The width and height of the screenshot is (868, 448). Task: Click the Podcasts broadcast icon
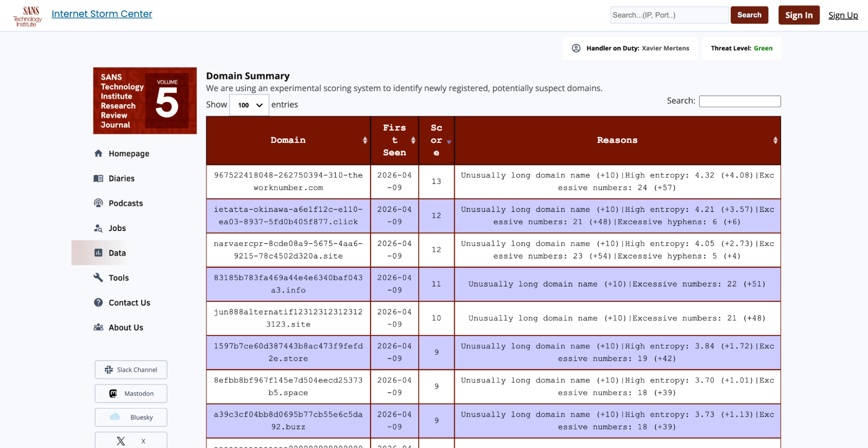tap(99, 203)
